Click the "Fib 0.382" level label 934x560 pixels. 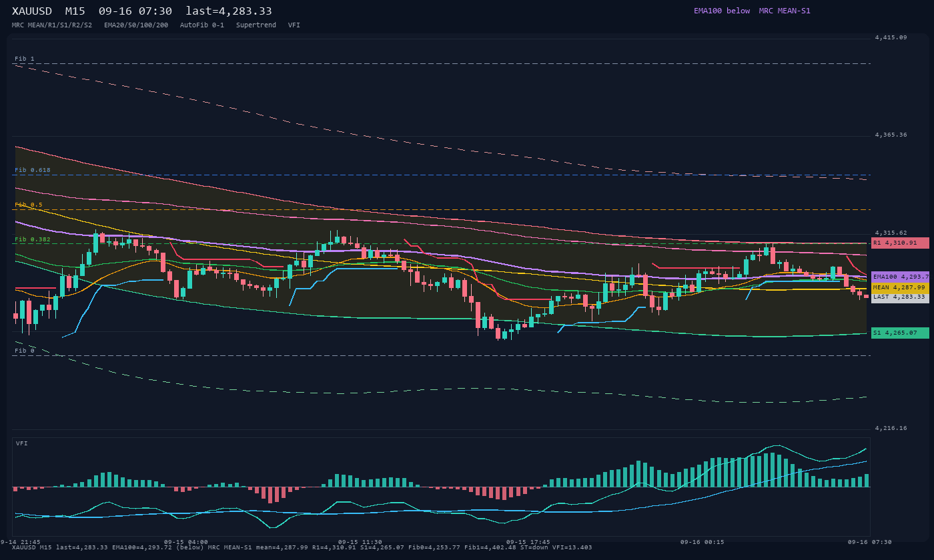(33, 239)
